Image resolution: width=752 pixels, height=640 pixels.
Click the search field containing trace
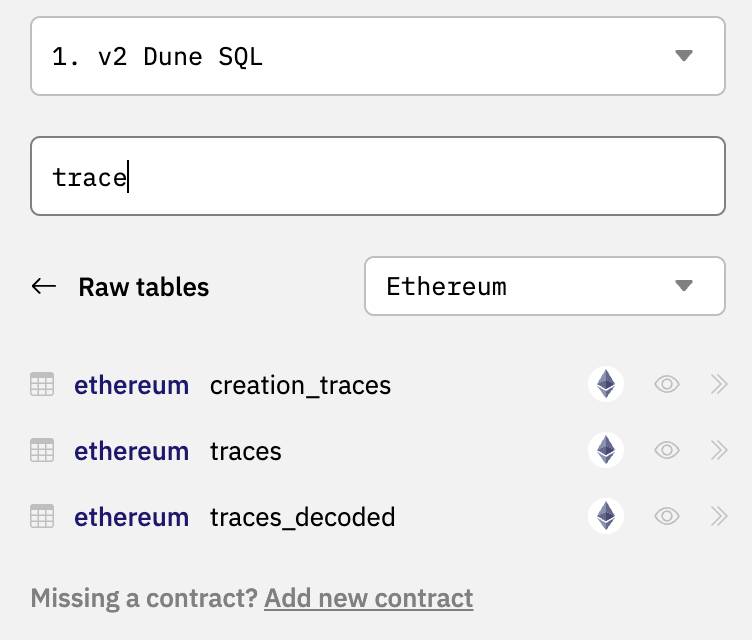[378, 176]
